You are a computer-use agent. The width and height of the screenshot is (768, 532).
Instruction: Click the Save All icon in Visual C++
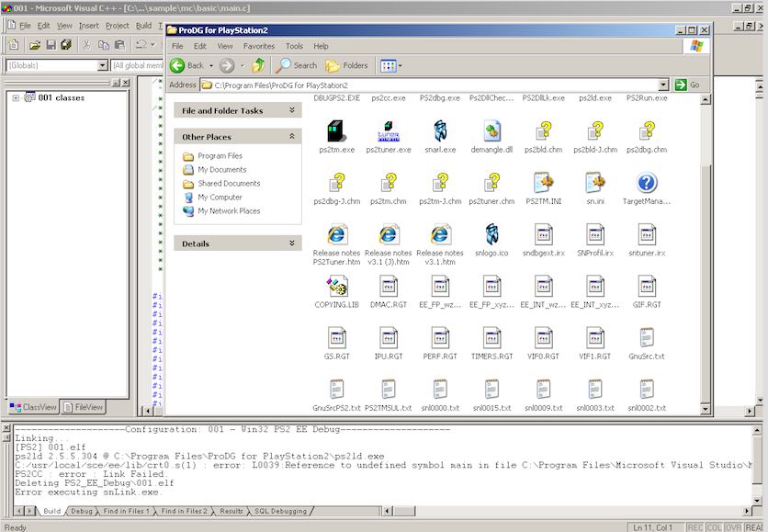point(66,45)
